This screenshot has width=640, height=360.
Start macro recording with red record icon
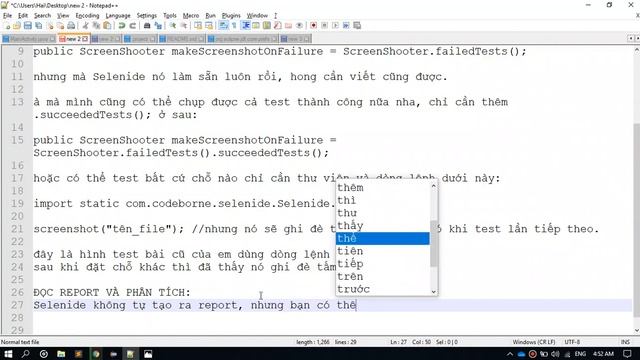[313, 26]
